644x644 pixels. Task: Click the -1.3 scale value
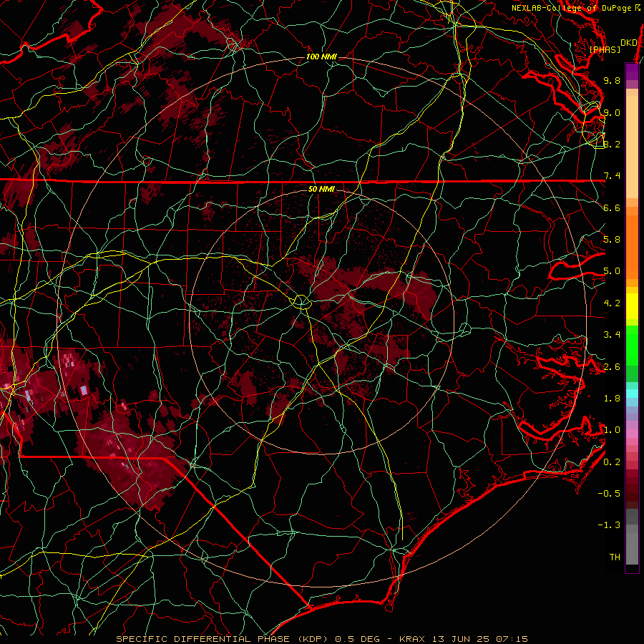click(x=610, y=525)
